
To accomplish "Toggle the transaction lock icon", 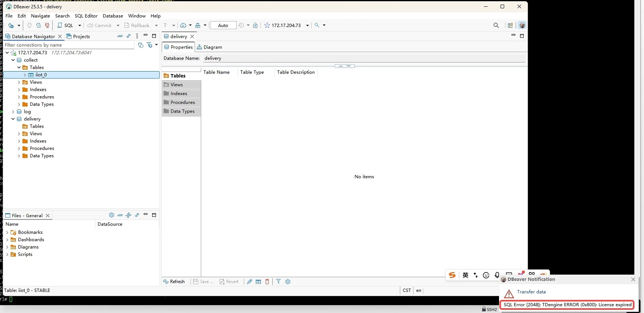I will point(255,25).
